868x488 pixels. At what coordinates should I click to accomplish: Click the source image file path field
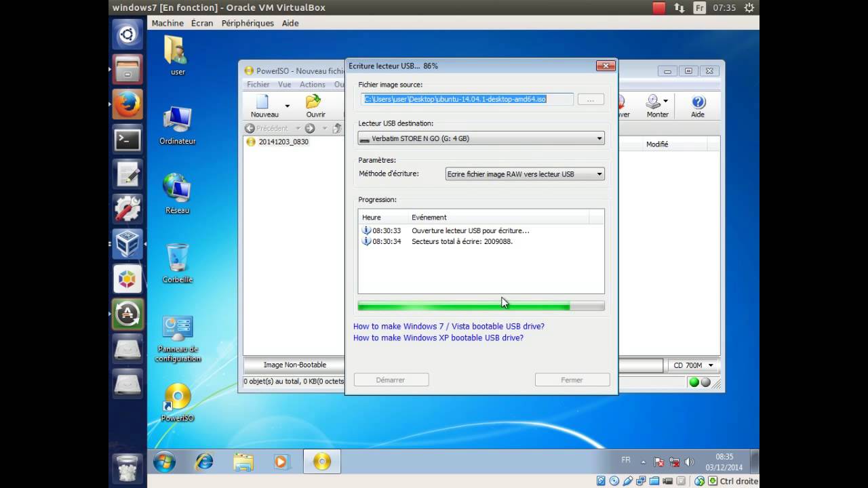click(467, 99)
